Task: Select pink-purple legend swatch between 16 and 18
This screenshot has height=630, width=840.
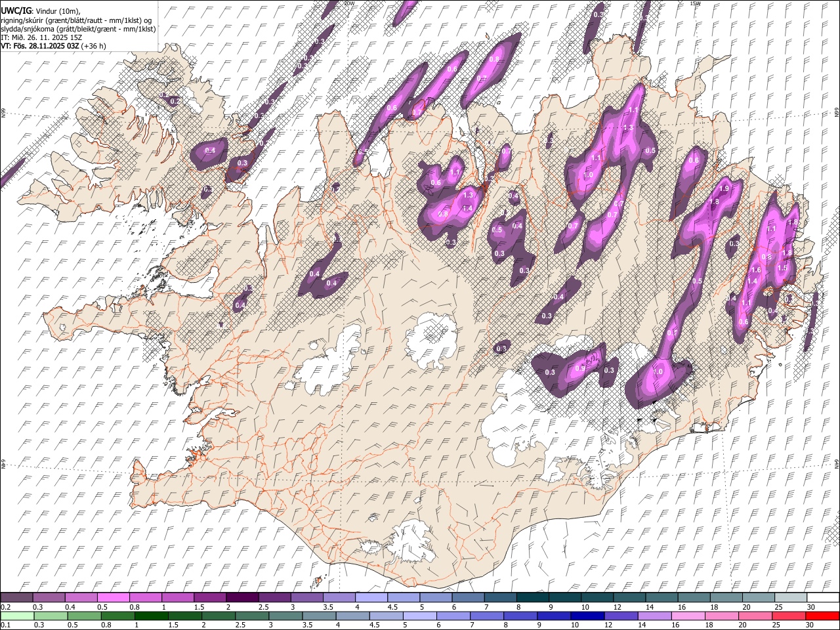Action: click(693, 597)
